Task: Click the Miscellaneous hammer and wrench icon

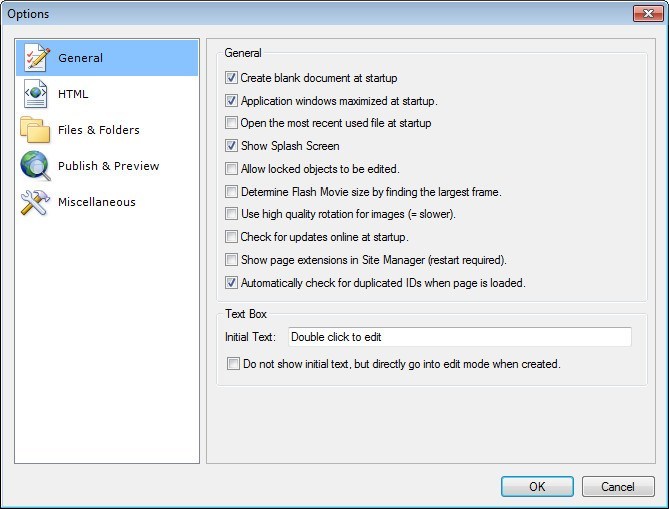Action: [35, 202]
